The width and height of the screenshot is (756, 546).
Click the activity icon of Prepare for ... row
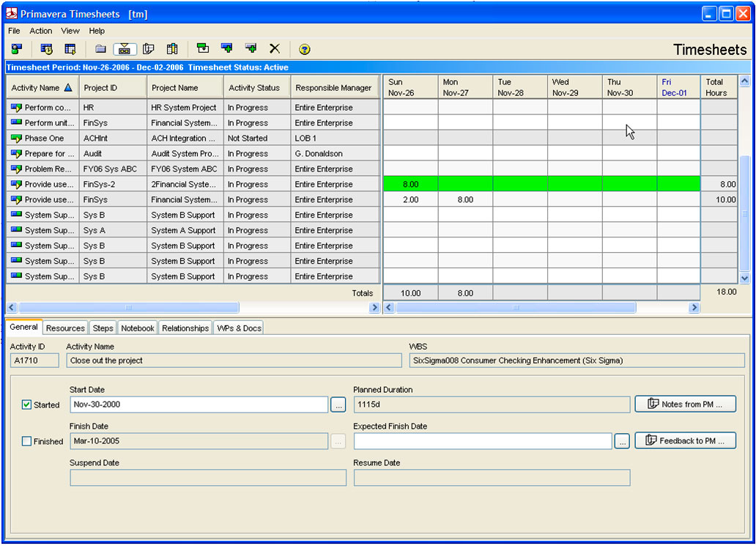pyautogui.click(x=16, y=154)
